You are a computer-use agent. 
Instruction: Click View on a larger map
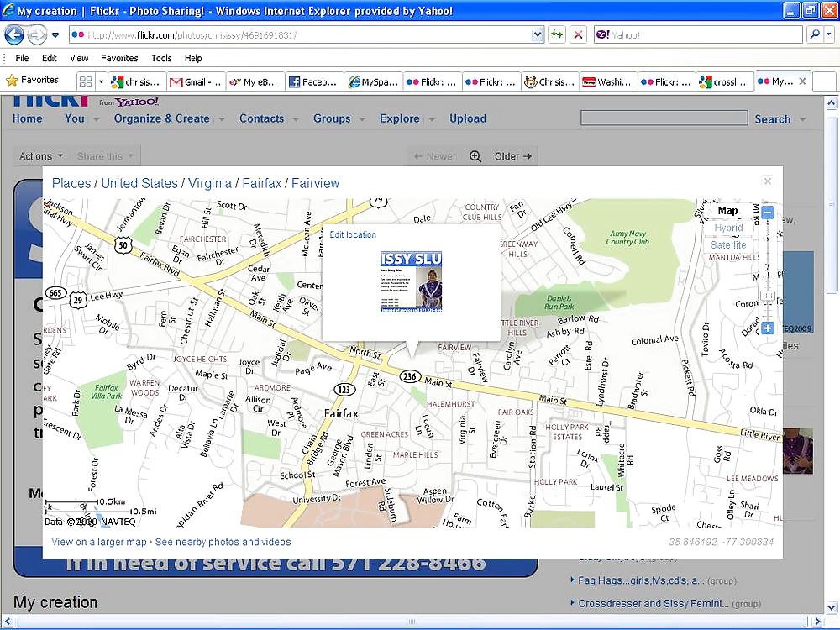(99, 542)
